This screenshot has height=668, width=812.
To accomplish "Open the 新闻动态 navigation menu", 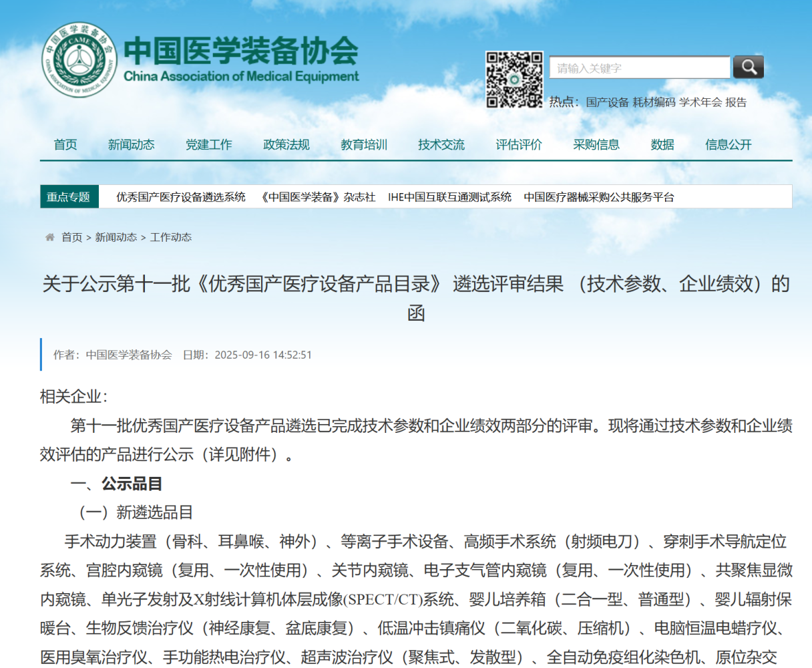I will [x=131, y=144].
